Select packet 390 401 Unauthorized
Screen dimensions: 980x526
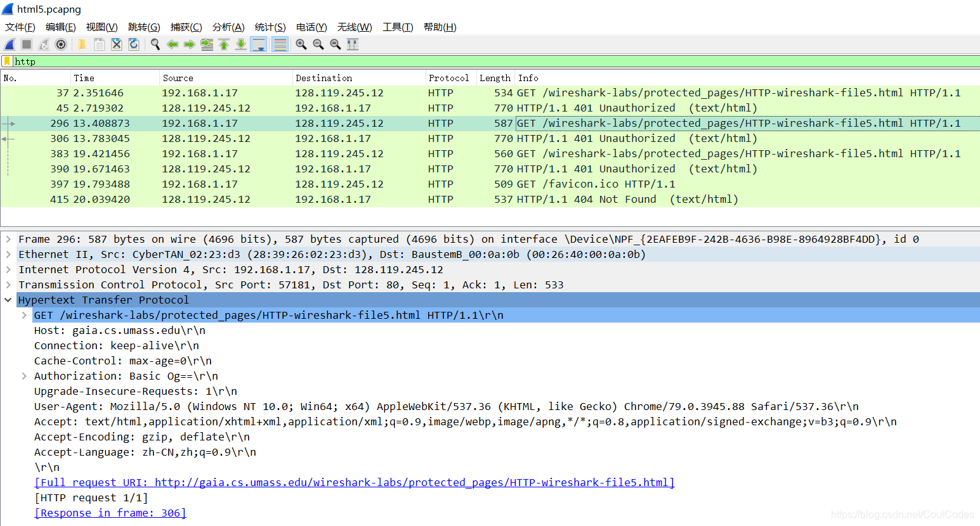[x=490, y=169]
